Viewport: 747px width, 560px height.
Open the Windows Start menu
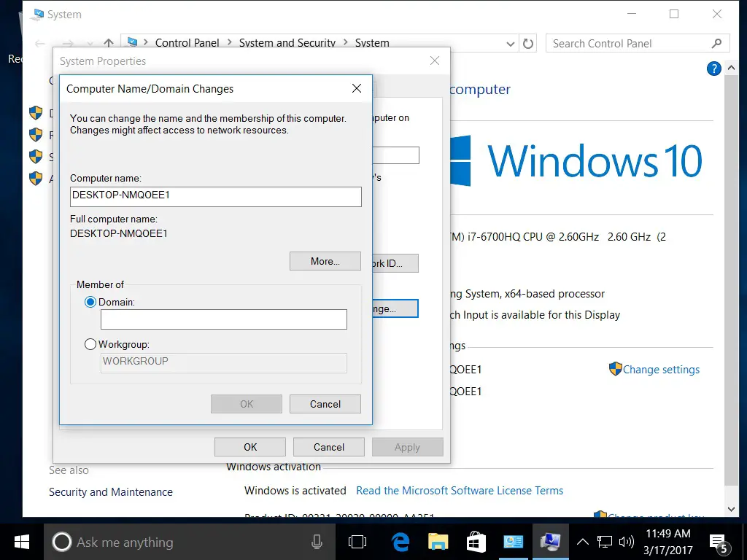click(x=22, y=542)
